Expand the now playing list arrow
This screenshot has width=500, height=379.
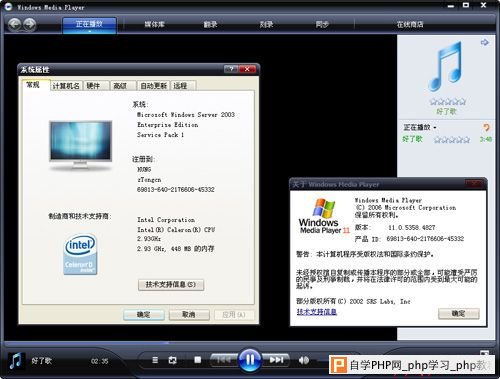[x=485, y=42]
